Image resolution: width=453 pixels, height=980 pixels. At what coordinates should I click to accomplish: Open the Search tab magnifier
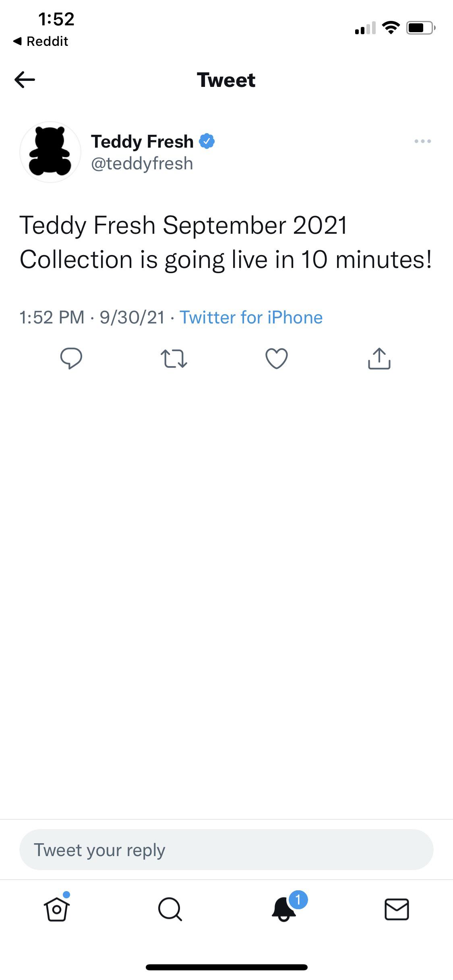[170, 909]
